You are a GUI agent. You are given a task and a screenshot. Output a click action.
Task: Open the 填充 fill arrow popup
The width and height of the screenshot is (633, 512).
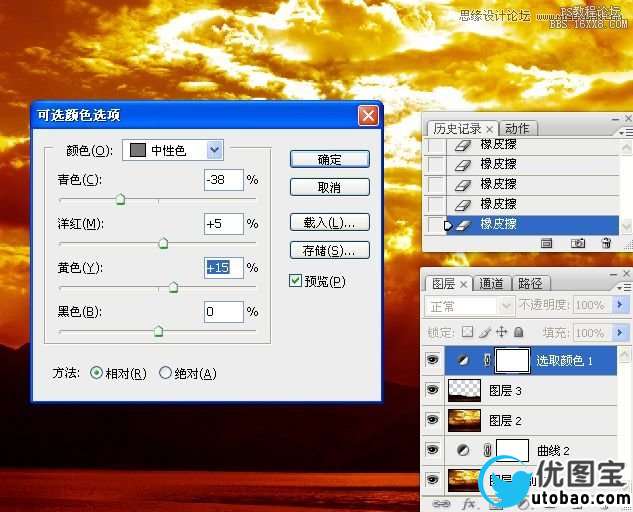tap(620, 333)
